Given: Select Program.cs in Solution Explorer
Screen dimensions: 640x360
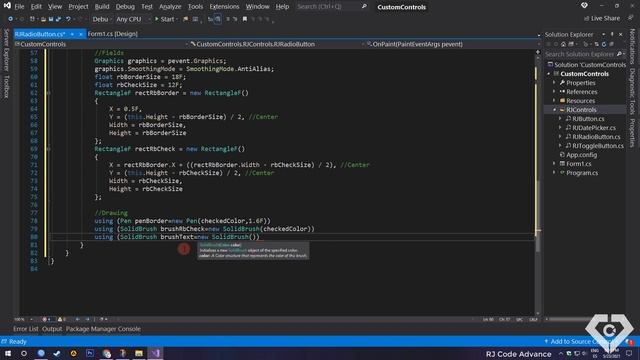Looking at the screenshot, I should (582, 173).
